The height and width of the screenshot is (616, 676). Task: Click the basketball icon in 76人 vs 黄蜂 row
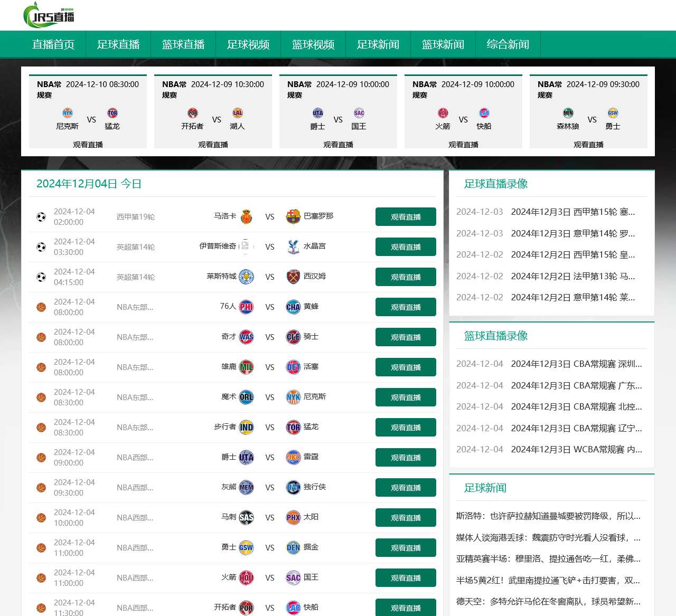click(x=41, y=307)
